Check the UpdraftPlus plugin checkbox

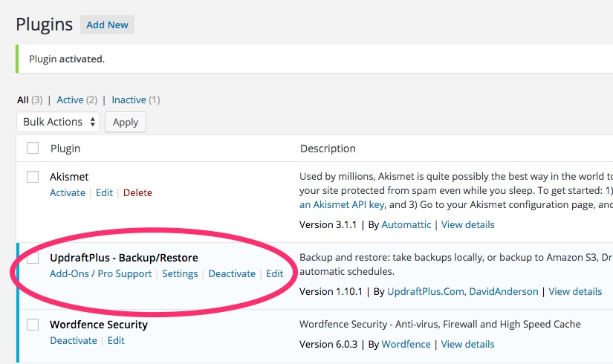point(33,258)
